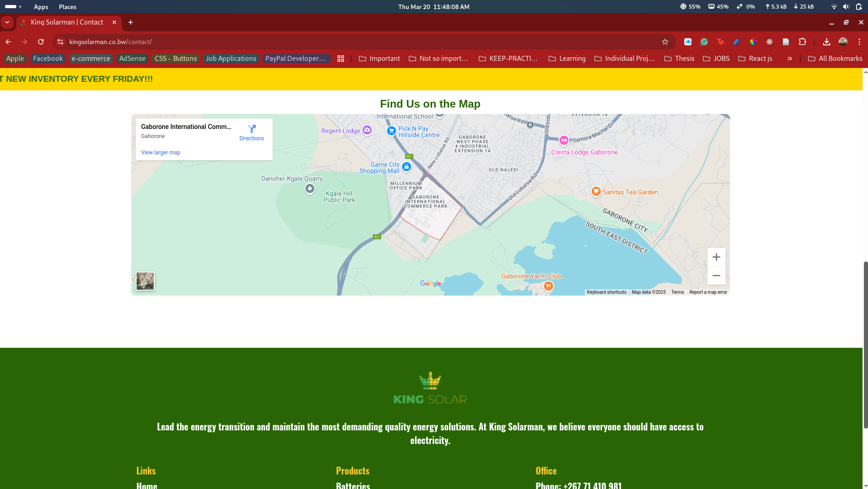Select the Gaborone Yacht Club marker
Screen dimensions: 868x489
548,286
